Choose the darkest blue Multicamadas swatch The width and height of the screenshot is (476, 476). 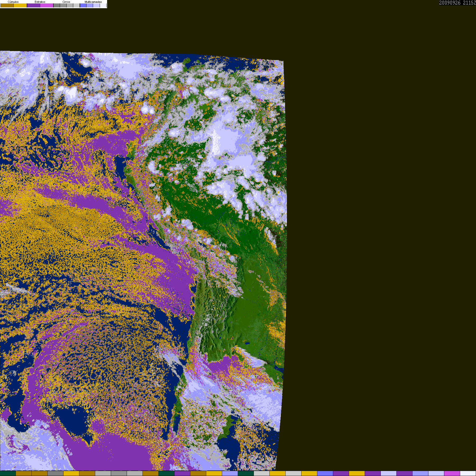click(83, 5)
